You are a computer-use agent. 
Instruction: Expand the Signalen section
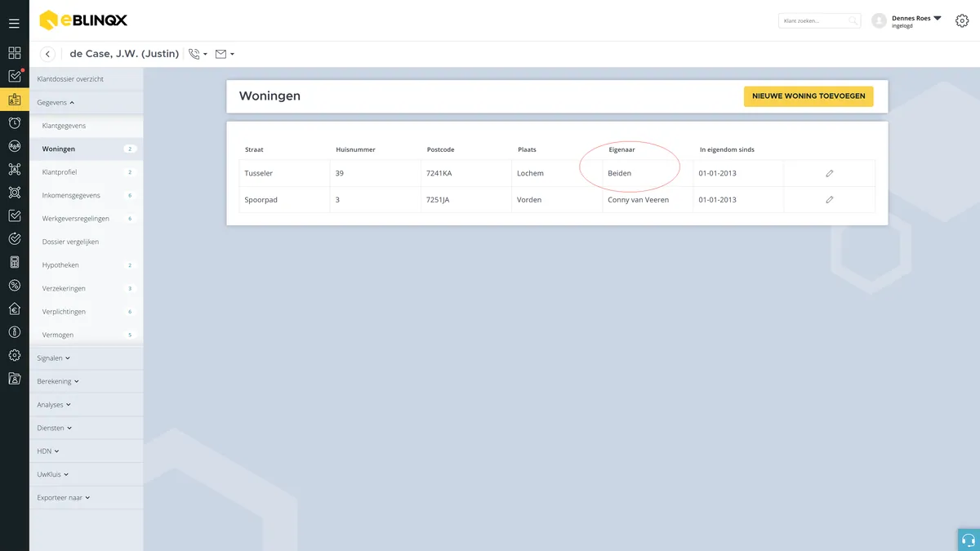pos(54,358)
